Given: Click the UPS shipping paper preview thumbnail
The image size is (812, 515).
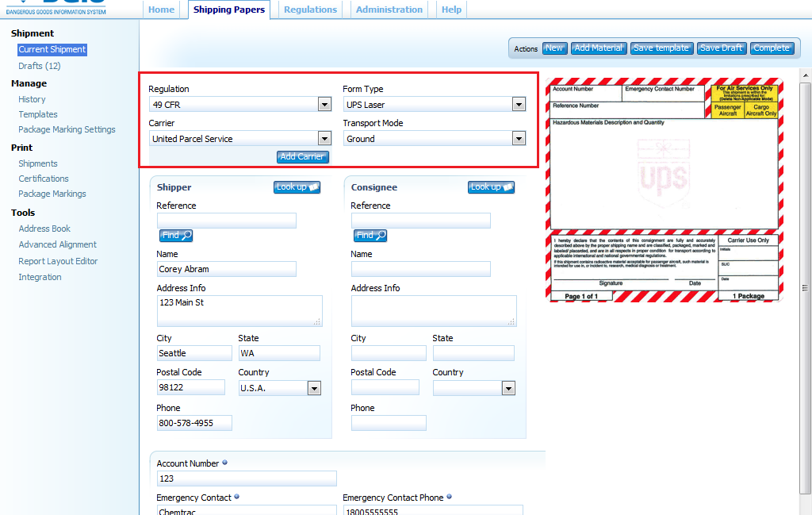Looking at the screenshot, I should click(x=663, y=190).
